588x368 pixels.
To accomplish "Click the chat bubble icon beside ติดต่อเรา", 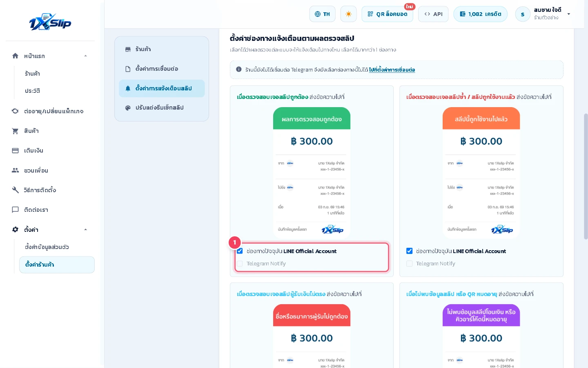I will pos(15,210).
